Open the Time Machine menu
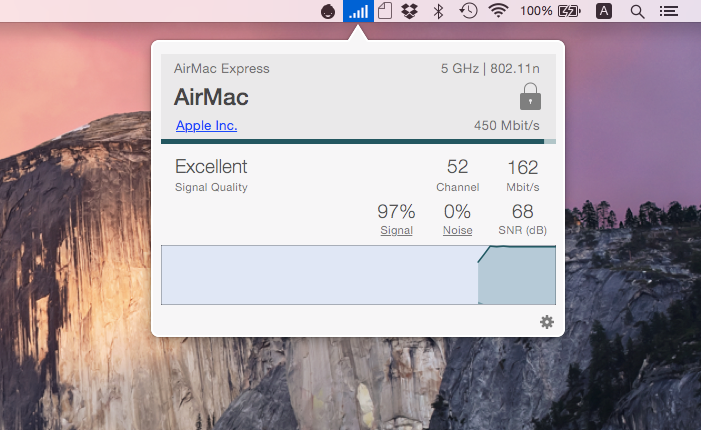 click(x=469, y=11)
